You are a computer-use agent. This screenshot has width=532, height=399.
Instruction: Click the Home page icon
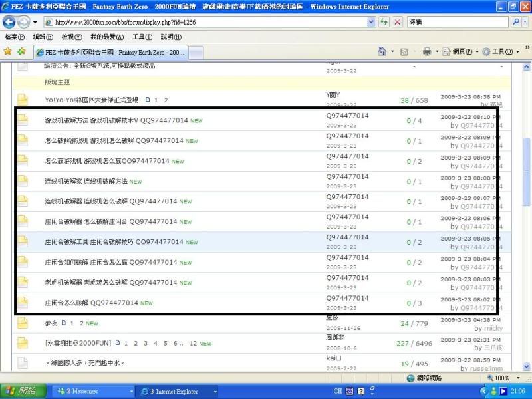coord(382,51)
